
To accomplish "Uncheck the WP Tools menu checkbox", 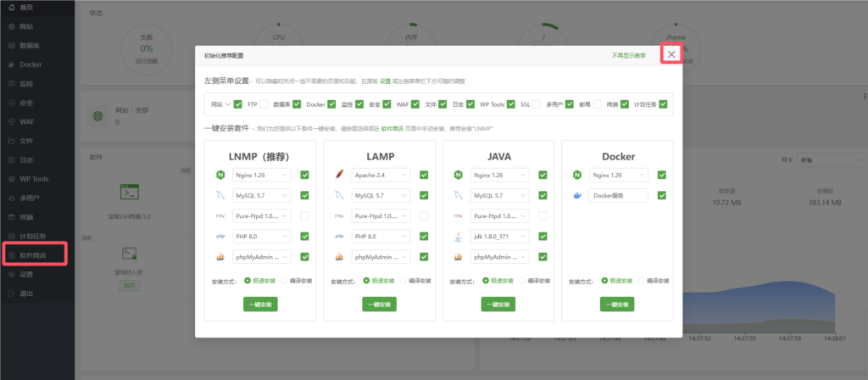I will (x=510, y=104).
